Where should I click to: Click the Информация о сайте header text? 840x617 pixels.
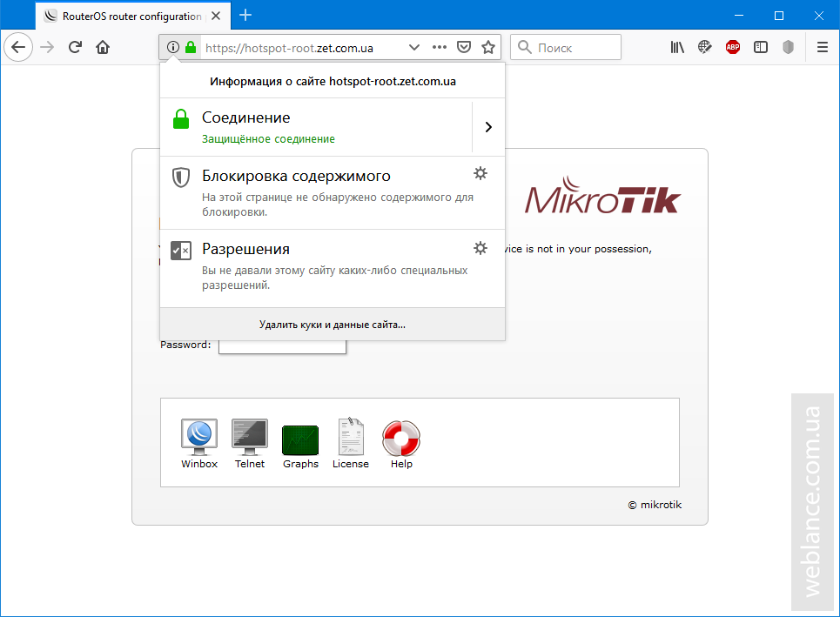pyautogui.click(x=333, y=82)
